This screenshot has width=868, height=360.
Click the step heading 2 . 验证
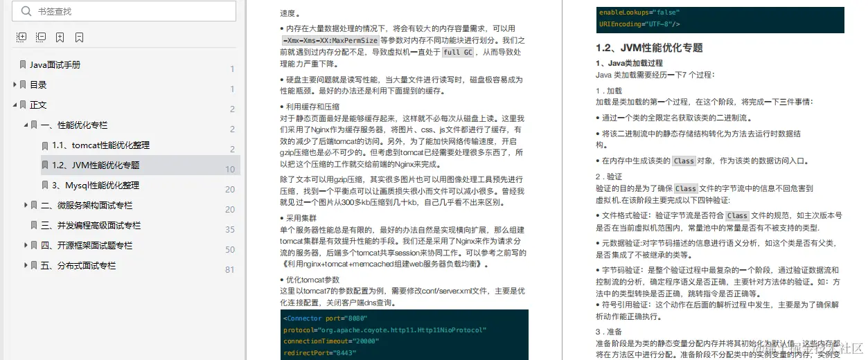tap(609, 177)
